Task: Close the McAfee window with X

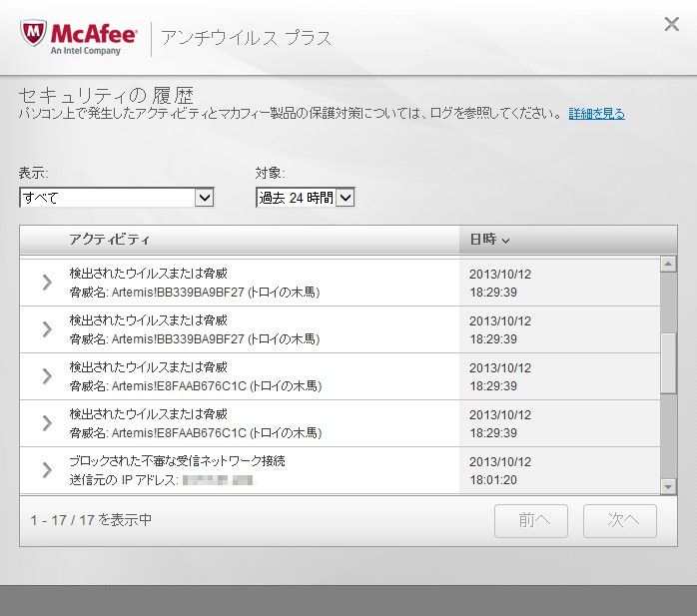Action: coord(672,24)
